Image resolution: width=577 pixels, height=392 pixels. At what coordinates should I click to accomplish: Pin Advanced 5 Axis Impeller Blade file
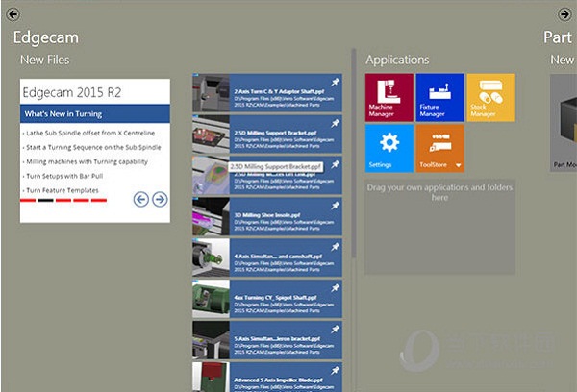coord(335,370)
